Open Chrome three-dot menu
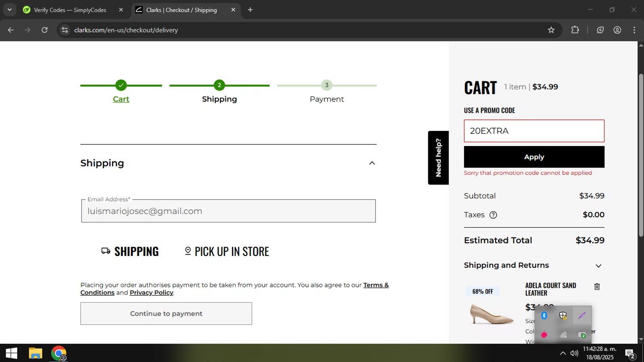Viewport: 644px width, 362px height. pos(634,30)
